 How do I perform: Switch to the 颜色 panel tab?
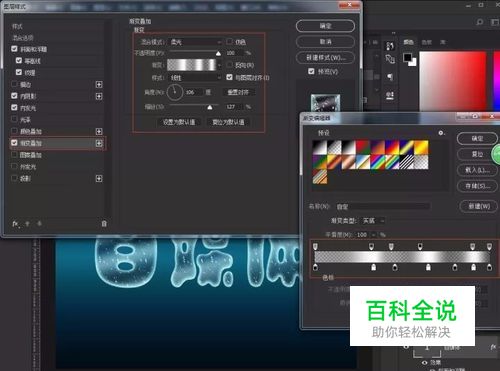[408, 42]
